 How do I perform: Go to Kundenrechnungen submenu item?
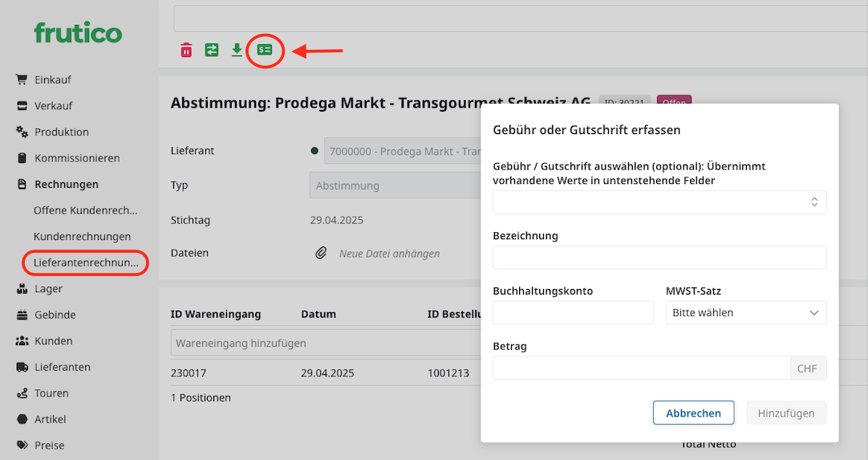[x=82, y=237]
